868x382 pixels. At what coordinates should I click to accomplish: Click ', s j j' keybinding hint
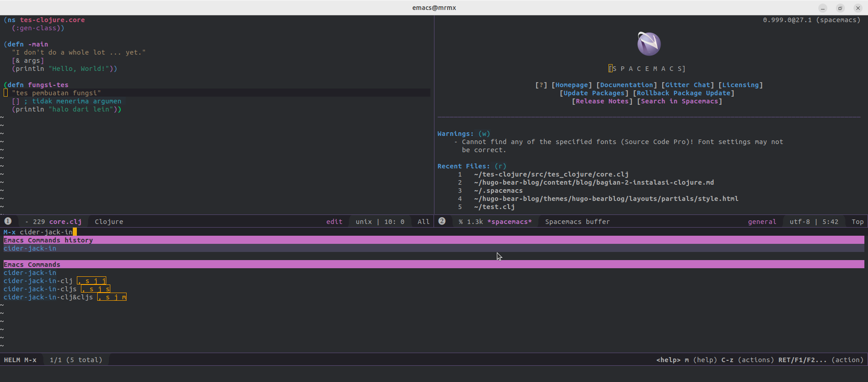coord(92,281)
